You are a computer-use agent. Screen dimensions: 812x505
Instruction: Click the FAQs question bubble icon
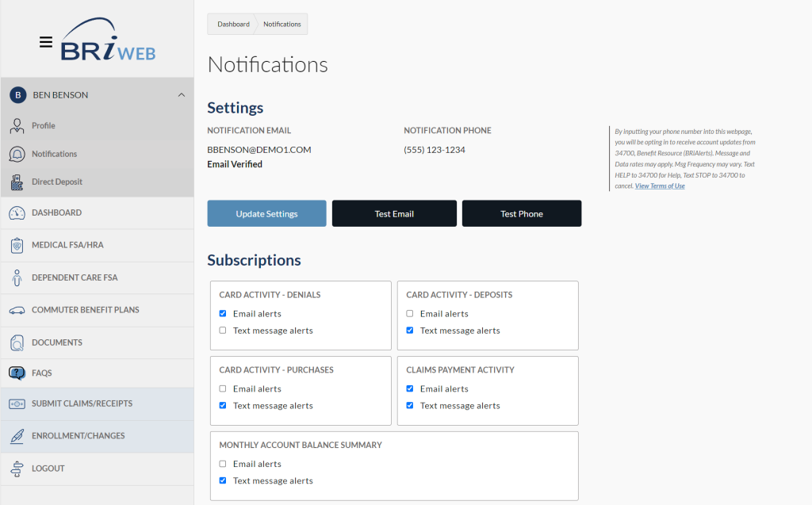click(17, 373)
